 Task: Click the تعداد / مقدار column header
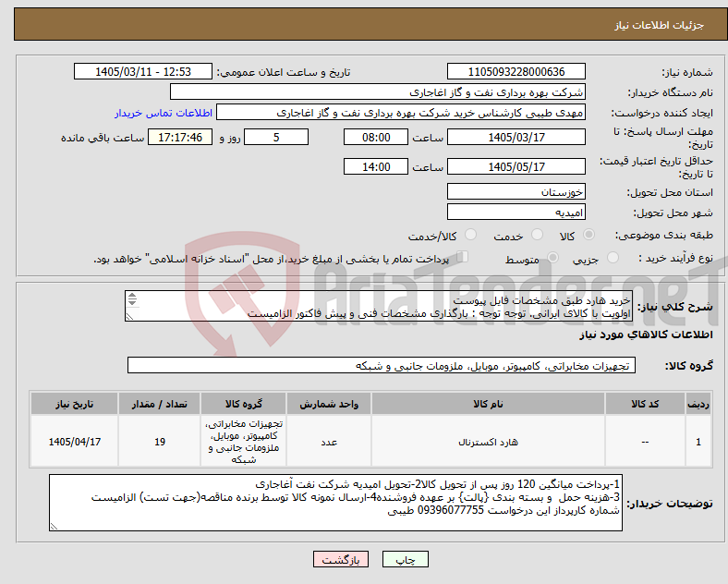click(160, 404)
